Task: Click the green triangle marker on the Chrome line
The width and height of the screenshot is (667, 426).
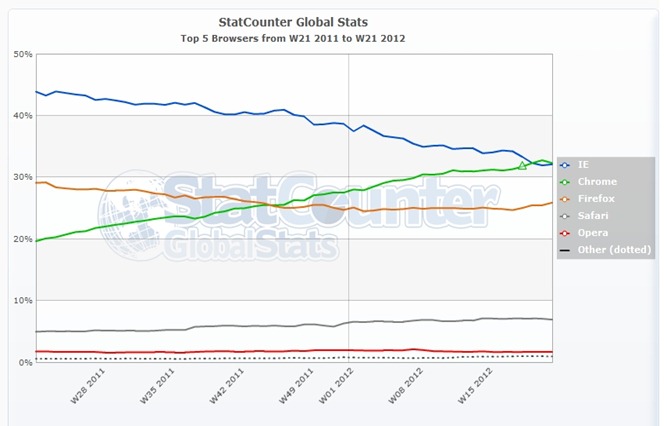Action: pos(522,166)
